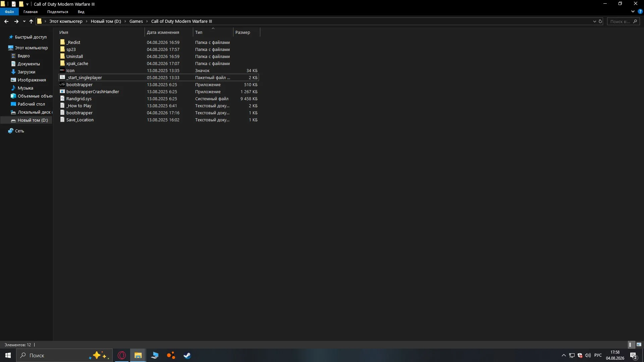The width and height of the screenshot is (644, 362).
Task: Open Music (Музыка) in sidebar
Action: click(25, 88)
